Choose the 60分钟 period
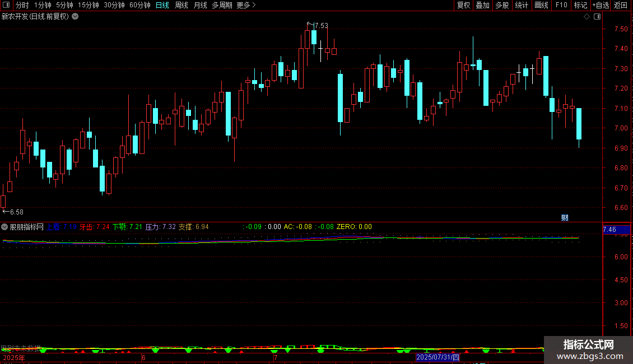This screenshot has width=633, height=364. [139, 5]
